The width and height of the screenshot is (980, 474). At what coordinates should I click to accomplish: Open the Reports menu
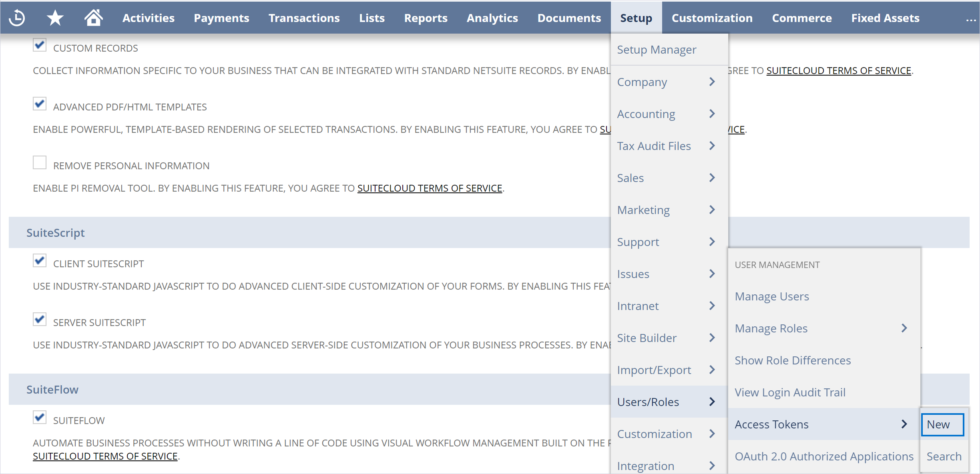426,18
